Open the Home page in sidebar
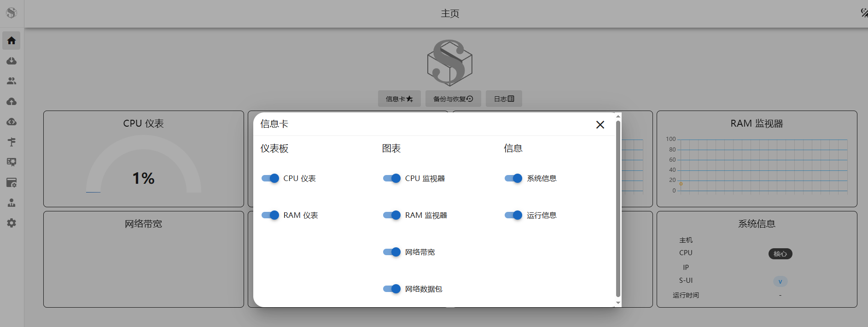 point(12,41)
